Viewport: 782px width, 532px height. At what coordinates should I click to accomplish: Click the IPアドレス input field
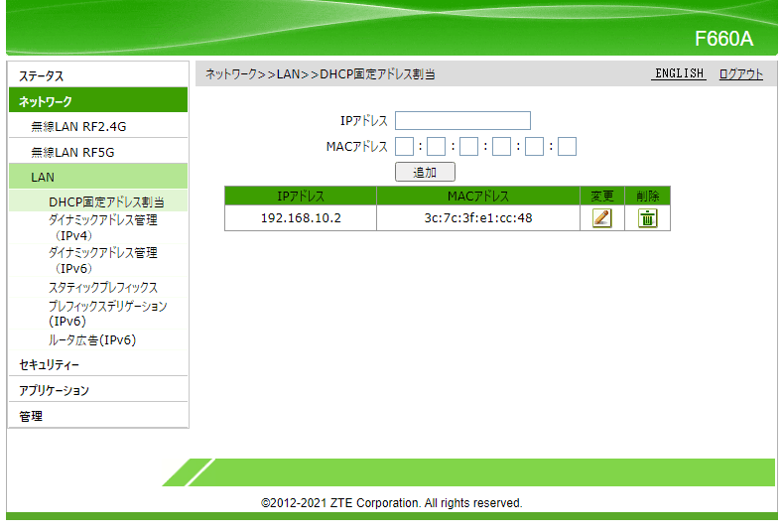click(x=462, y=121)
